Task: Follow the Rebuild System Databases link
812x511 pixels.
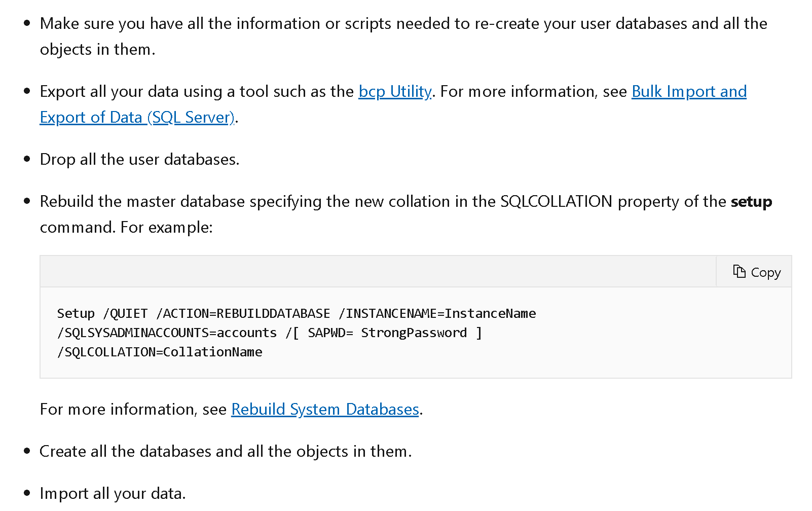Action: [325, 409]
